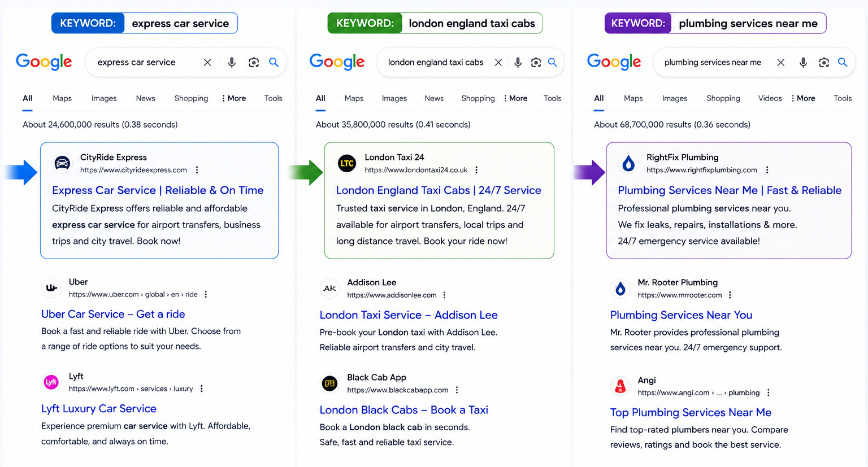This screenshot has width=868, height=467.
Task: Open "Uber Car Service – Get a ride" result
Action: point(113,314)
